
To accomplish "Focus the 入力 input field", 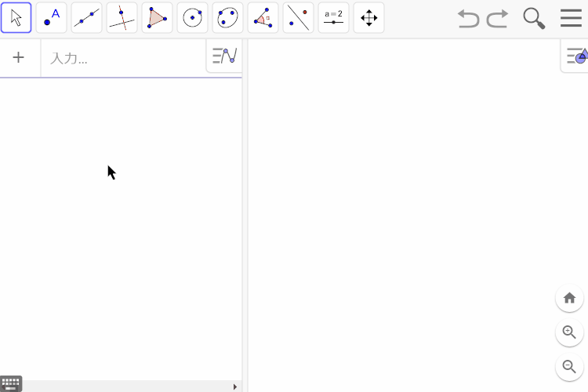I will coord(124,58).
